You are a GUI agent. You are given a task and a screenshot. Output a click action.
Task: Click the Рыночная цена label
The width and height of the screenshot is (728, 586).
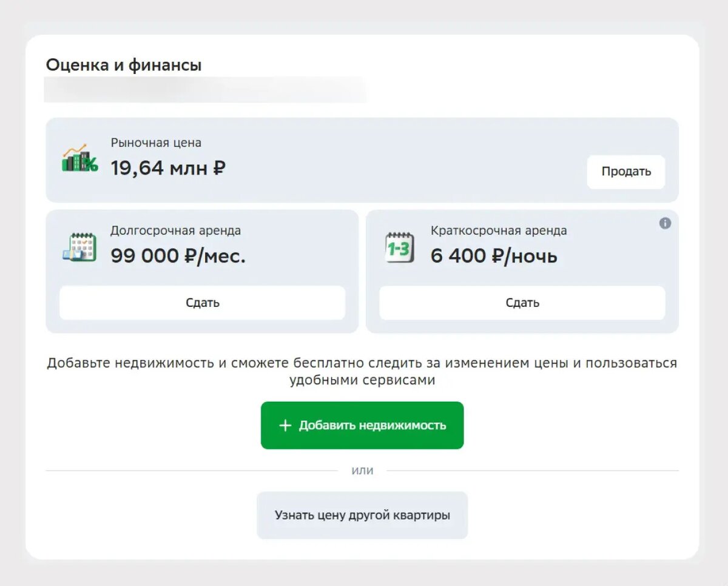[156, 143]
